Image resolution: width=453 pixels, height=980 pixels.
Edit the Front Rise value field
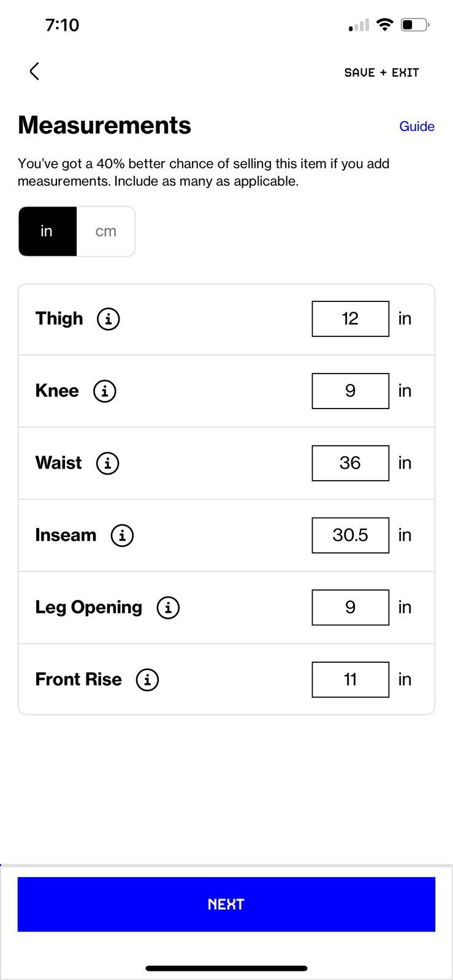pyautogui.click(x=350, y=680)
